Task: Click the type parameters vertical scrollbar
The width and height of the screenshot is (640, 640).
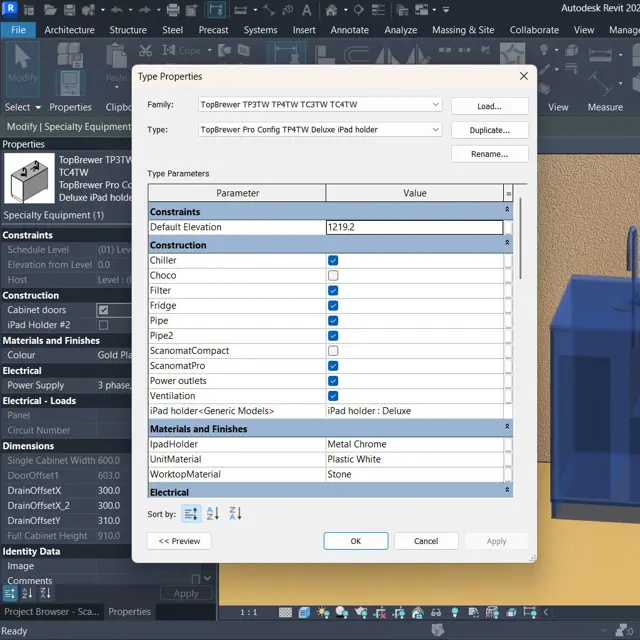Action: [520, 239]
